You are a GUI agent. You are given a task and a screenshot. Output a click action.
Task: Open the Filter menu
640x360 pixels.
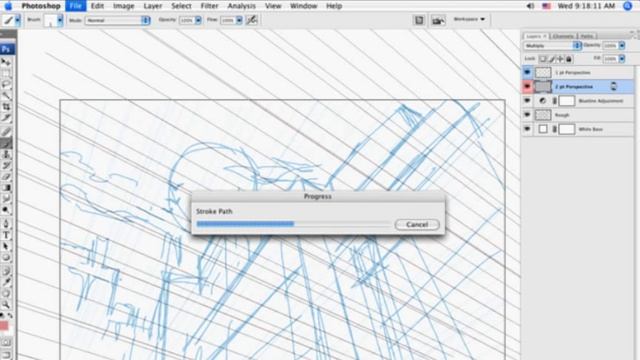tap(209, 6)
